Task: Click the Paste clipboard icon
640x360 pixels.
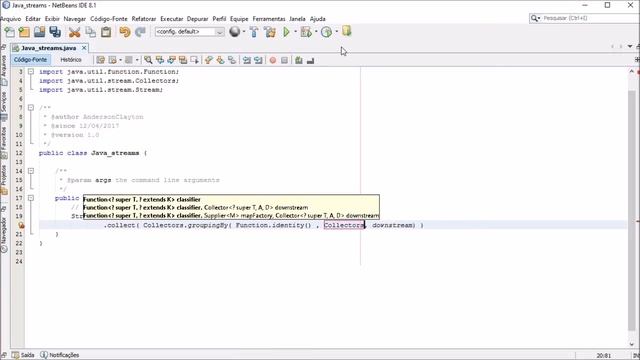Action: tap(106, 32)
